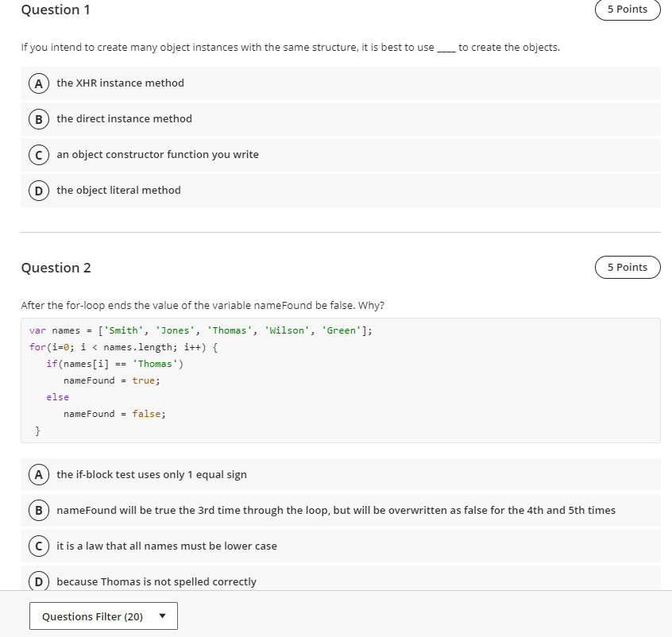Pick answer D, Thomas is not spelled correctly
Viewport: 672px width, 637px height.
156,581
